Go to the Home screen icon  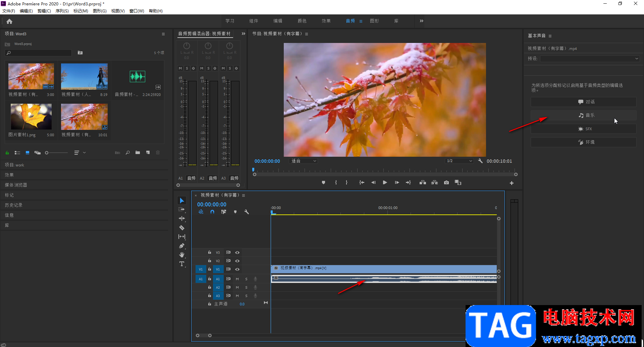coord(9,21)
